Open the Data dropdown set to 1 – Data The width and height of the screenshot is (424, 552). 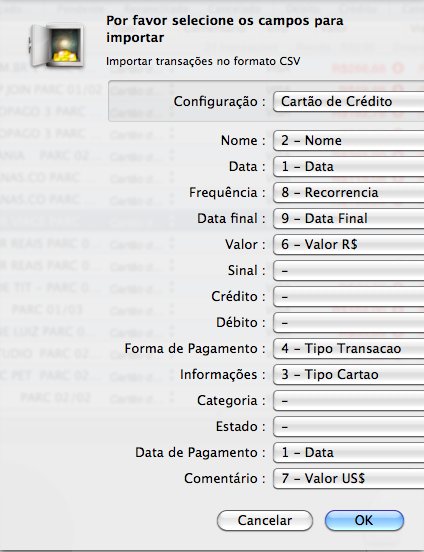349,167
